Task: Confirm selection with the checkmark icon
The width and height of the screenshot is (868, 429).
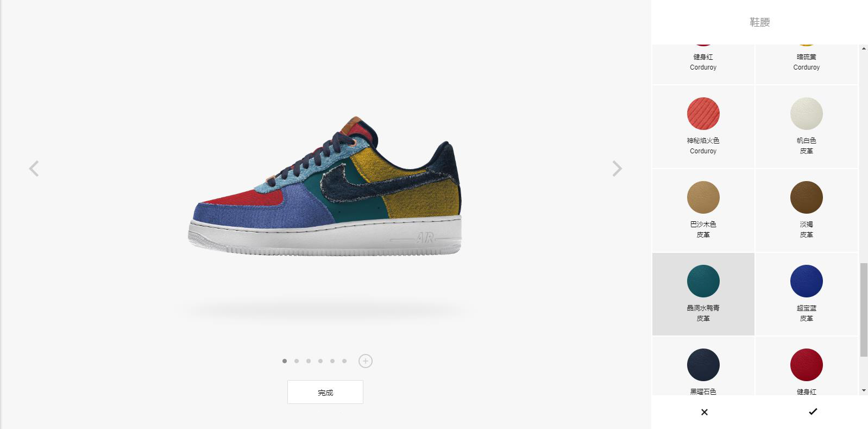Action: coord(813,412)
